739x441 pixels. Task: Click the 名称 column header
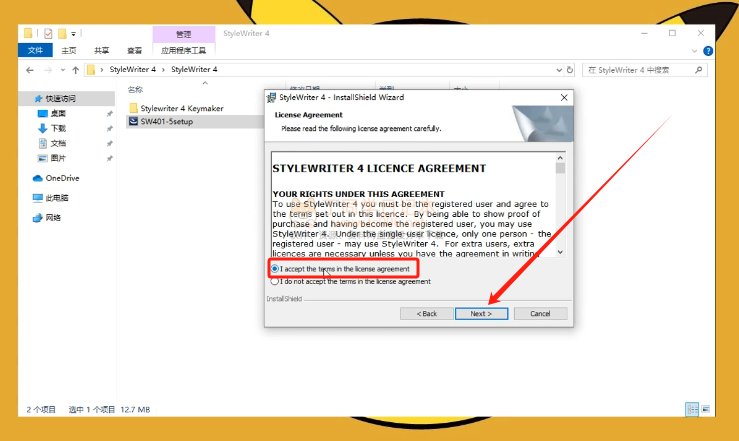point(135,90)
